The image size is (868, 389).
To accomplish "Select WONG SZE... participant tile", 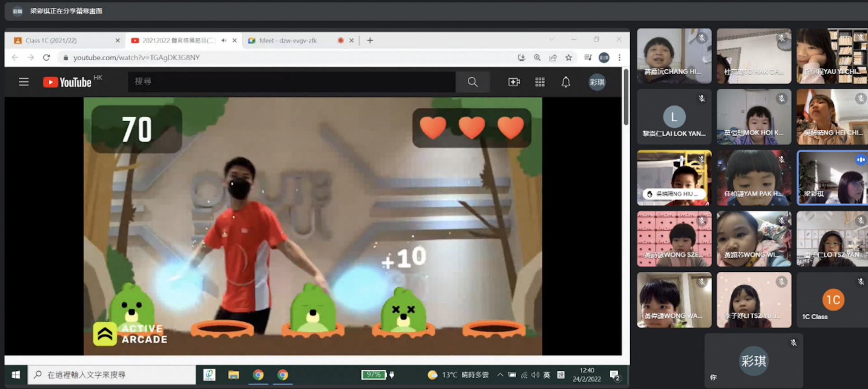I will [674, 239].
